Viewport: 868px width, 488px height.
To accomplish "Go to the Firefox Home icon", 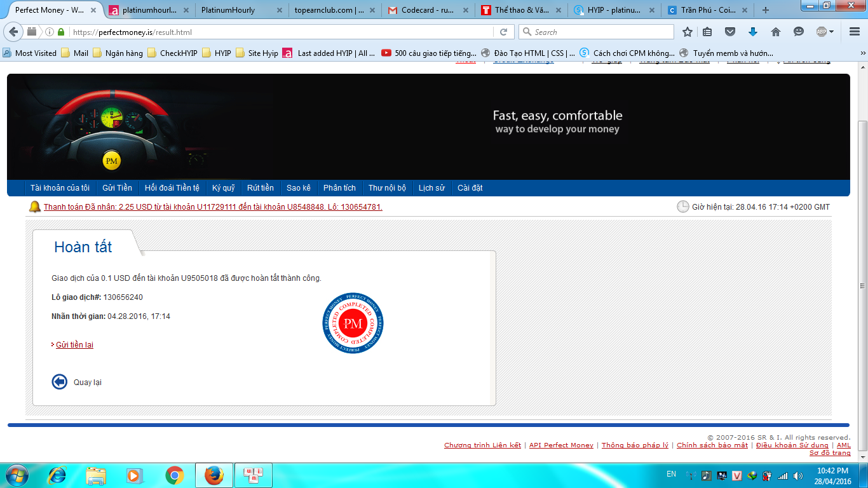I will (775, 32).
